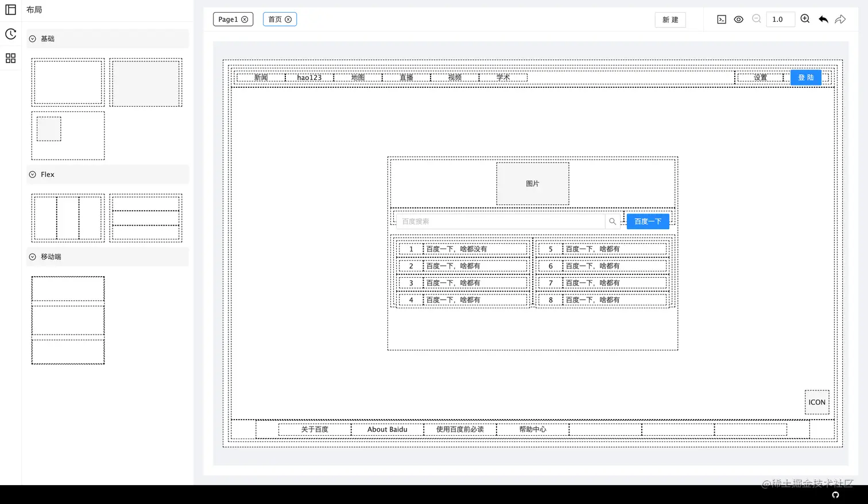Select list row numbered 8
This screenshot has width=868, height=504.
(x=603, y=300)
